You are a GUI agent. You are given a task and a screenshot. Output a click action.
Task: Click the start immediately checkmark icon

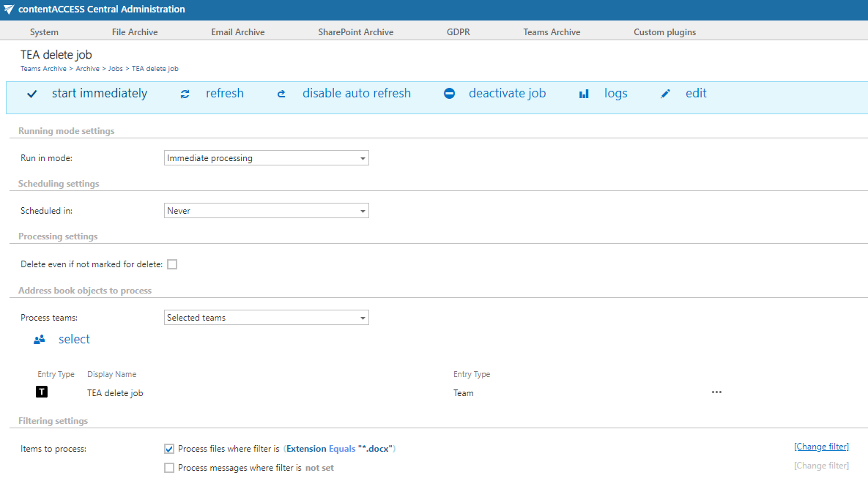coord(31,94)
